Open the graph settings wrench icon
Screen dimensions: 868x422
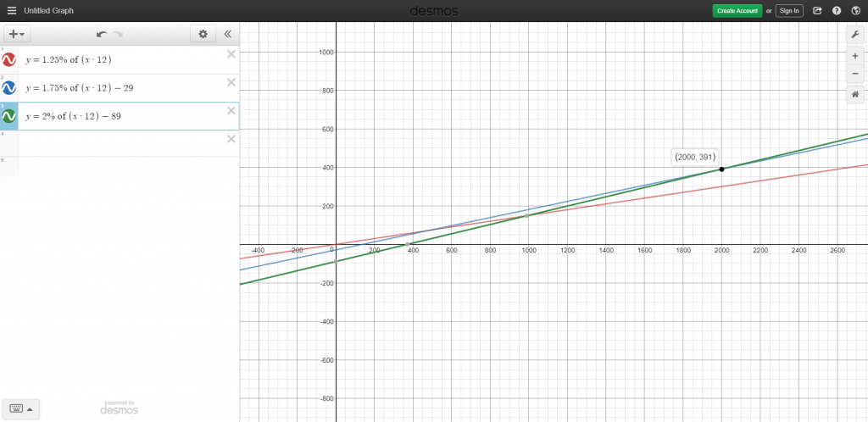(x=855, y=34)
